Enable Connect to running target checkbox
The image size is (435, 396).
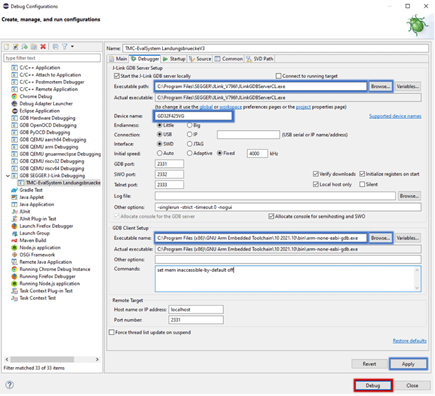tap(279, 76)
